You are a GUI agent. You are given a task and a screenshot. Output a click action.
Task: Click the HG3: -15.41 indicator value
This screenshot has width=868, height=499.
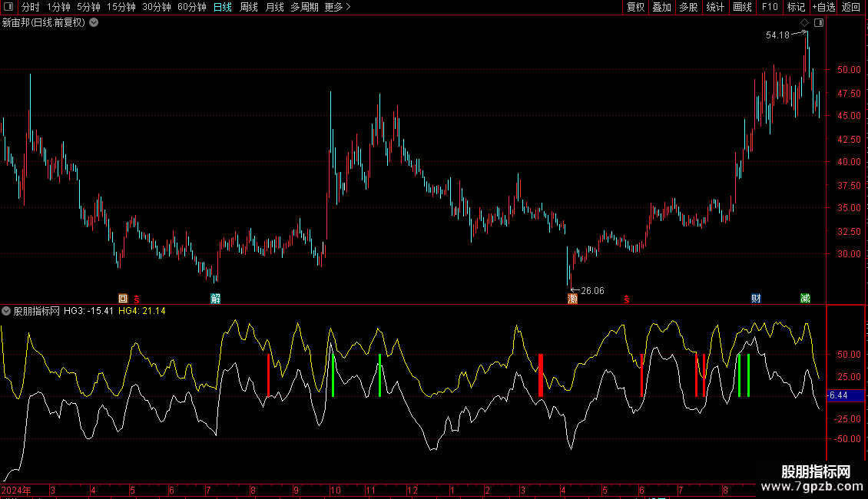pos(88,311)
